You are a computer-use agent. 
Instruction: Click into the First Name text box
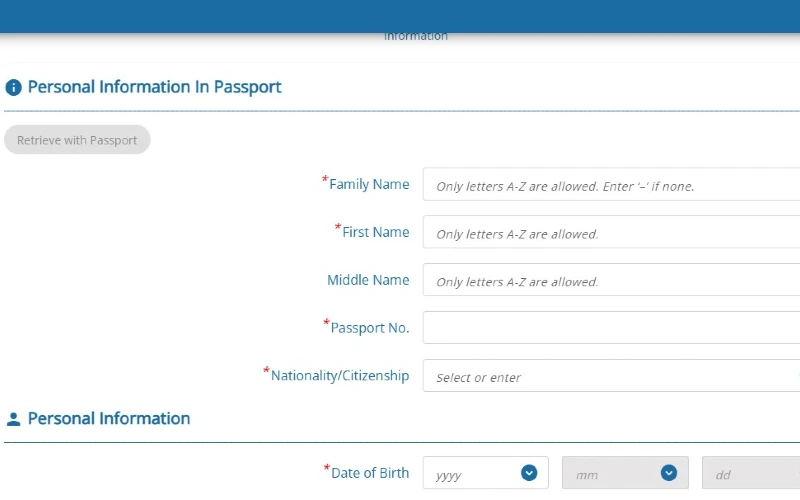(610, 233)
